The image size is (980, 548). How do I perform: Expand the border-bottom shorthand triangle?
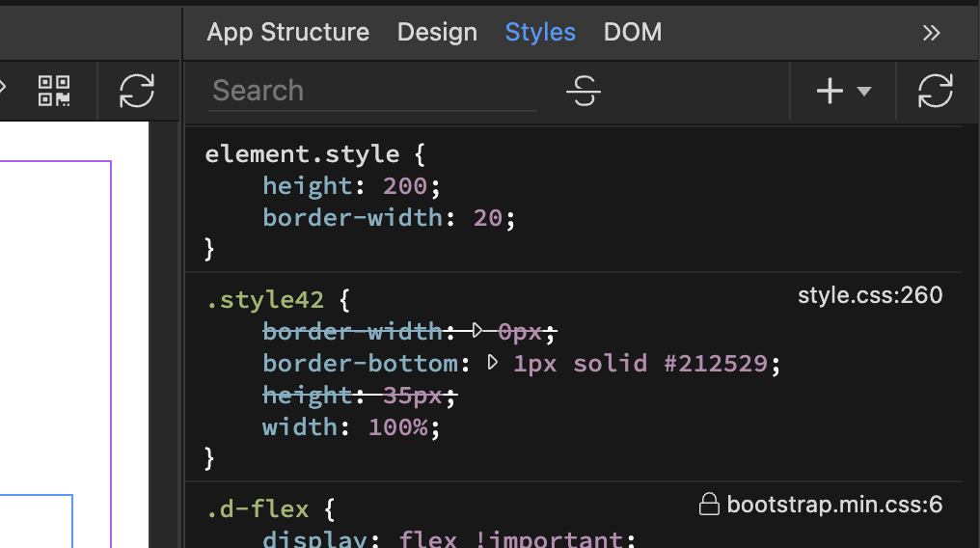[x=493, y=362]
